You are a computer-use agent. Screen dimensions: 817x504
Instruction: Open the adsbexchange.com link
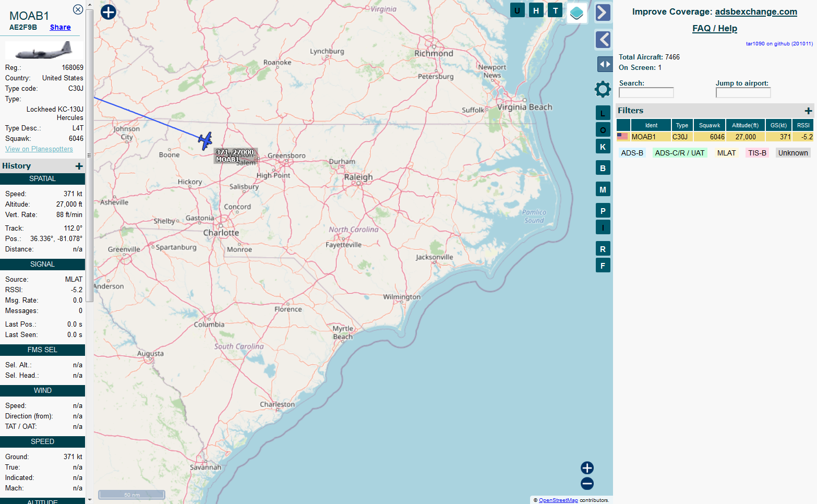pos(756,11)
